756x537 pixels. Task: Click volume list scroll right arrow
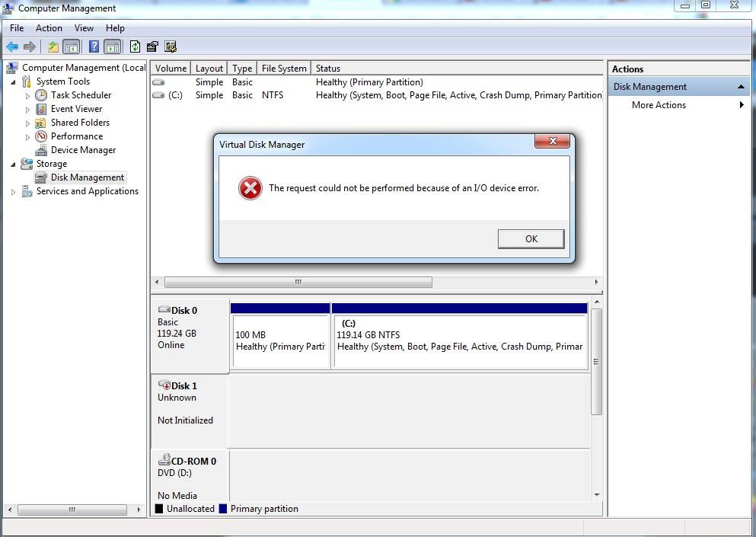point(596,282)
